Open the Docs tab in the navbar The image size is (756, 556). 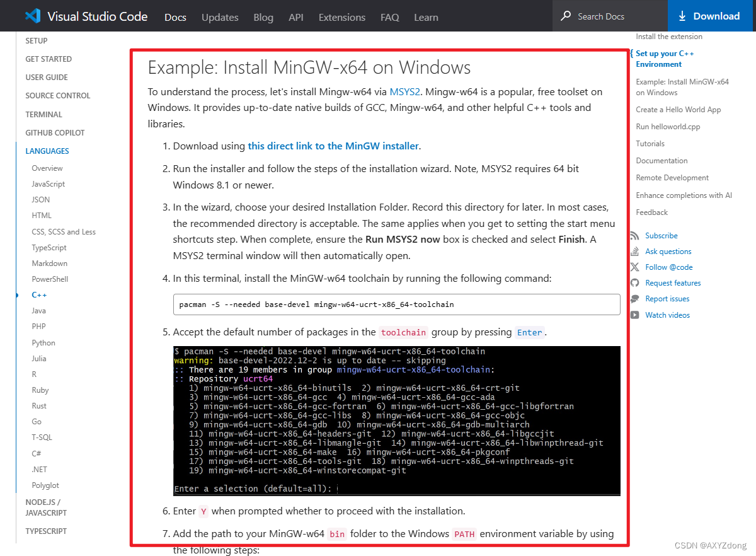pos(175,17)
